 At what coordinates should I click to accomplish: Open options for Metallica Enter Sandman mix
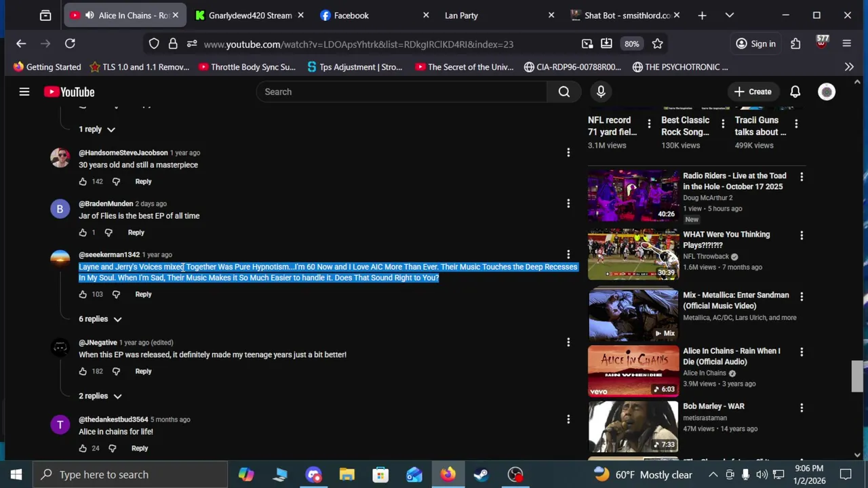802,296
